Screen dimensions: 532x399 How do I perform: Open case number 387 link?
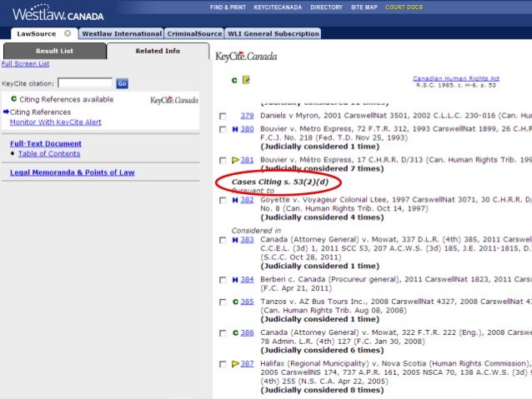point(247,363)
